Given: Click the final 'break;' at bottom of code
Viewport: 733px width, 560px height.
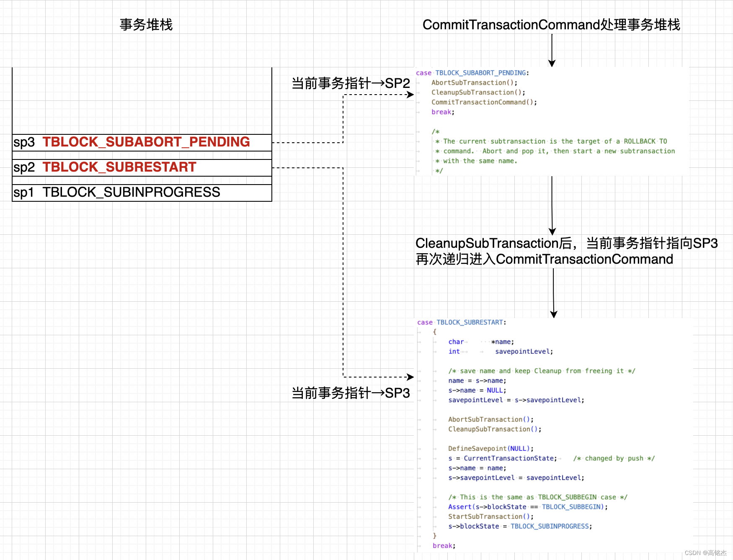Looking at the screenshot, I should point(444,546).
